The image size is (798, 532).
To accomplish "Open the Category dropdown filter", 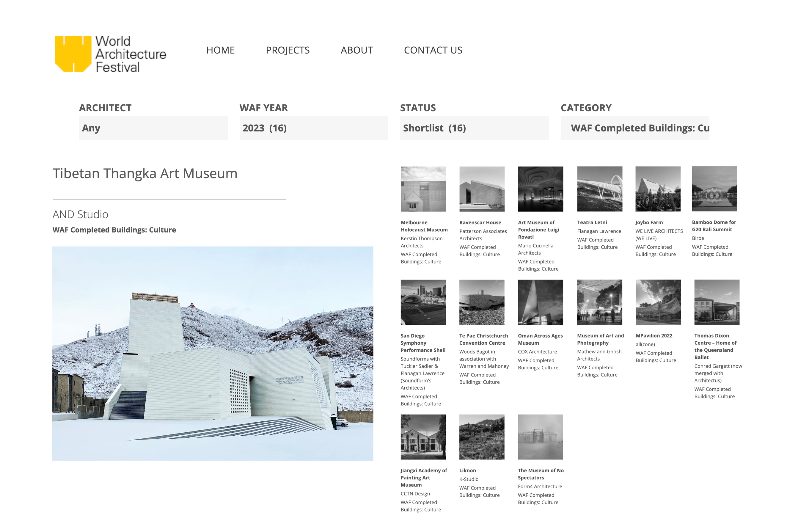I will (634, 128).
